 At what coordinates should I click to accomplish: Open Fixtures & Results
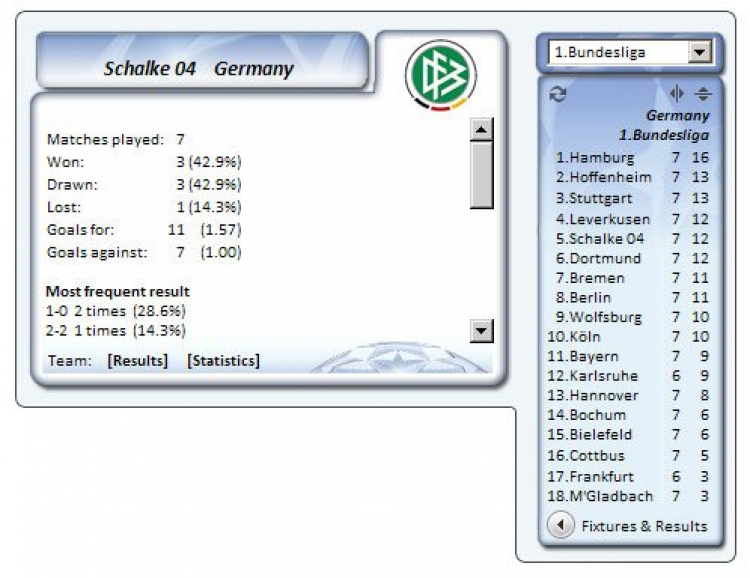644,526
